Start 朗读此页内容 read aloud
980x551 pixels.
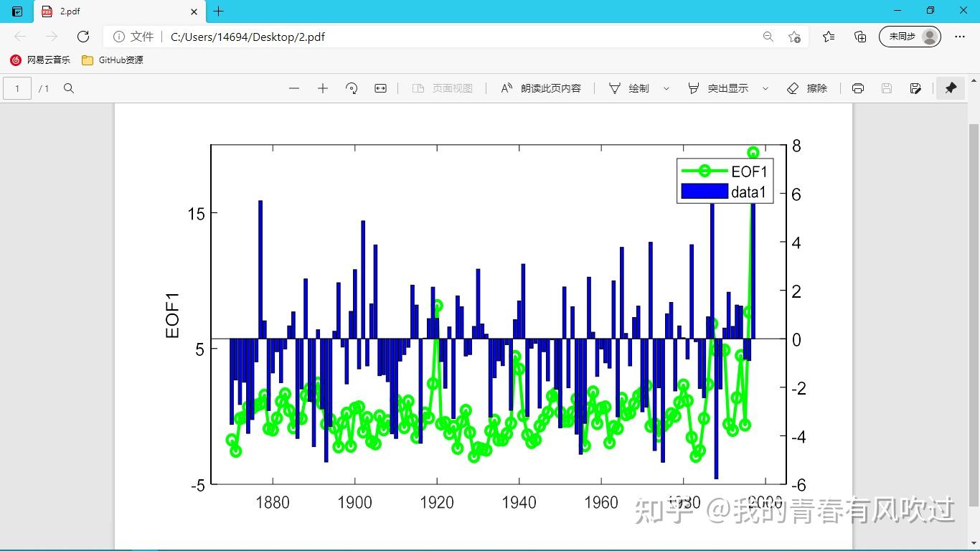click(540, 88)
